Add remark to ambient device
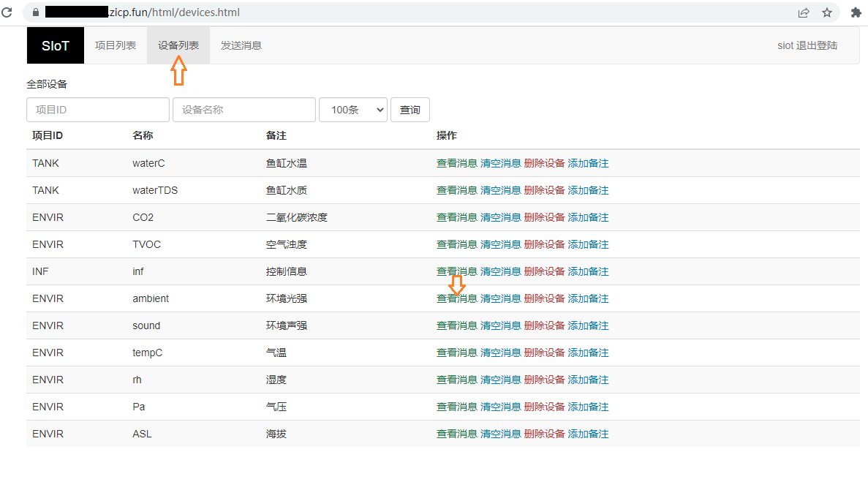Screen dimensions: 868x482 coord(588,299)
